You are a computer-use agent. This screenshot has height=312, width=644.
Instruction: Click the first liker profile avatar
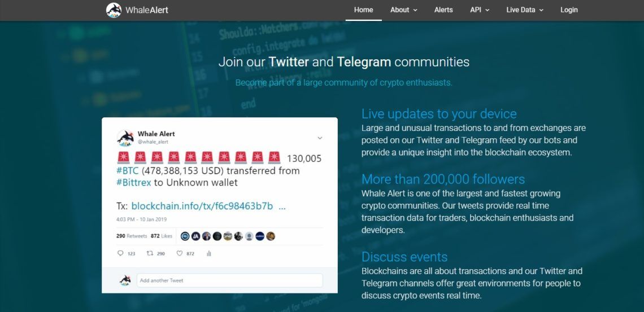185,236
